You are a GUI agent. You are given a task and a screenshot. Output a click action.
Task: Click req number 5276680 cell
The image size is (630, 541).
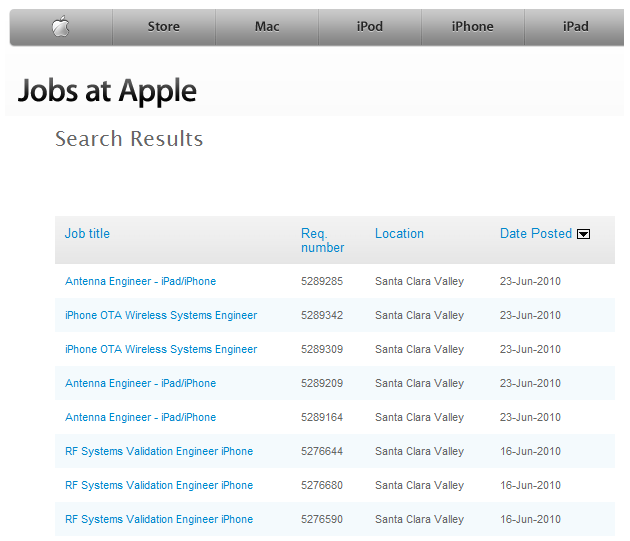click(322, 485)
